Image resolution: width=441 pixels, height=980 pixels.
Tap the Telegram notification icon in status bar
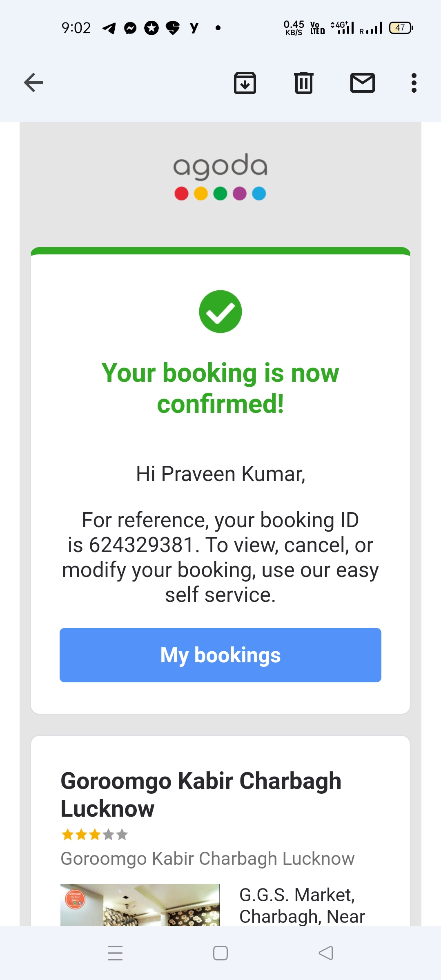(x=109, y=28)
